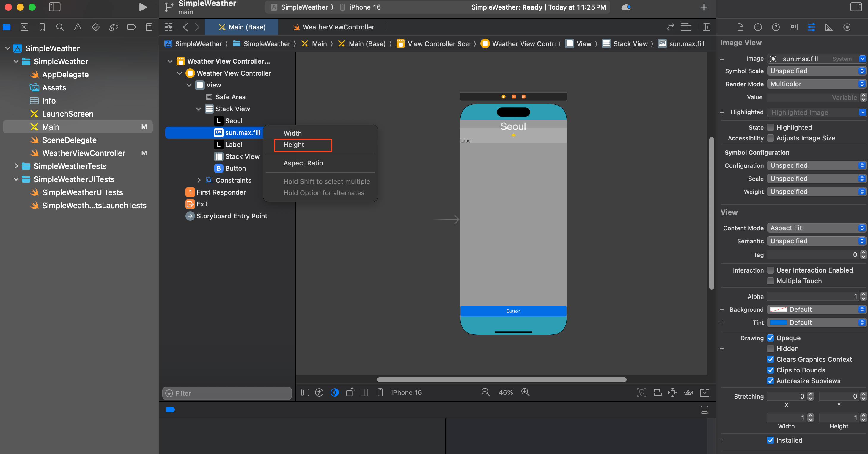Select the iPhone 16 device button

[x=406, y=392]
